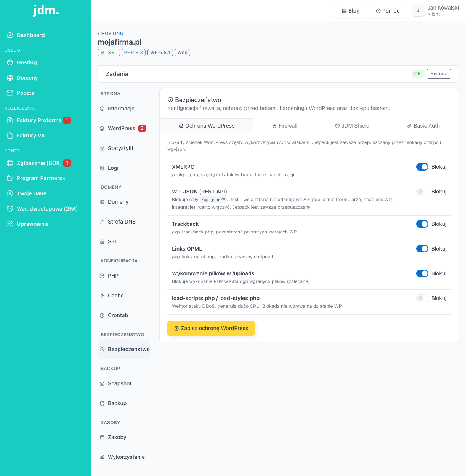465x476 pixels.
Task: Click the Poczta envelope icon
Action: [x=10, y=93]
